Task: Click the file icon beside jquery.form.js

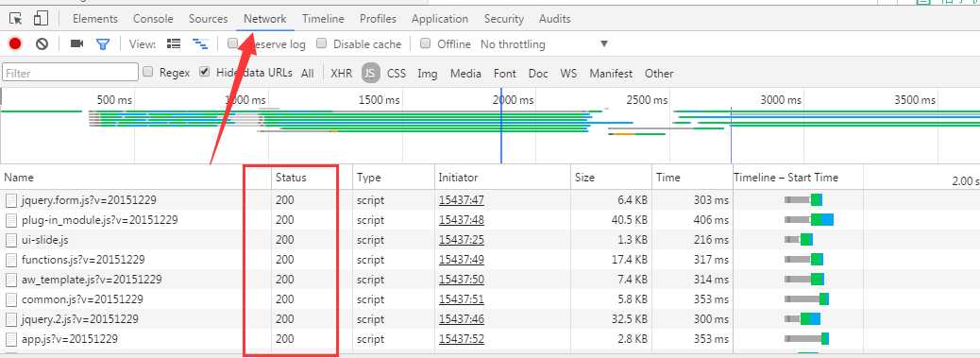Action: [x=11, y=200]
